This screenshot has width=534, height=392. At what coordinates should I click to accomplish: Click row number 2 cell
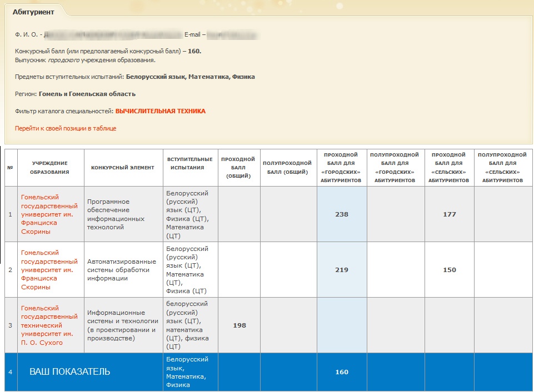click(10, 269)
